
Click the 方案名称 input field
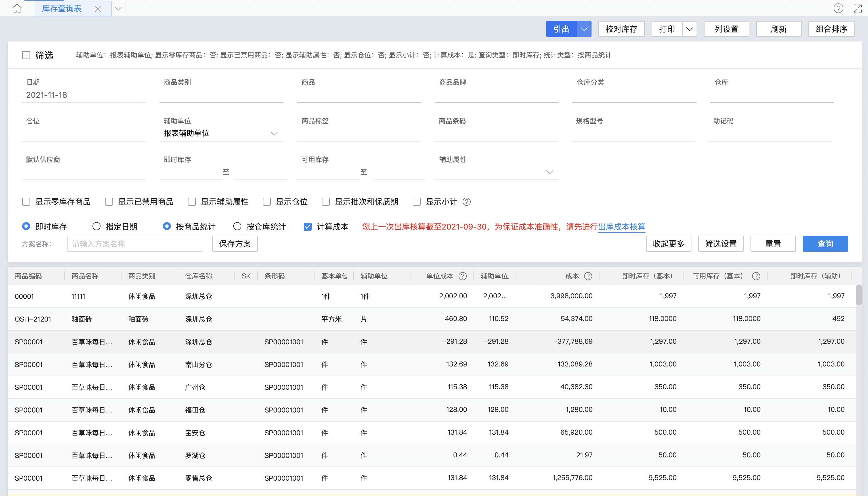(135, 243)
